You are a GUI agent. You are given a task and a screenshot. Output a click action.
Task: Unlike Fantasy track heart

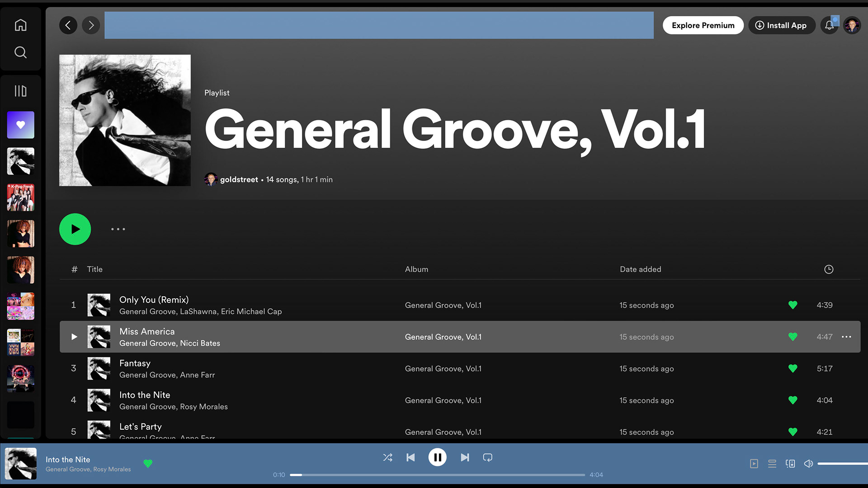pos(793,368)
